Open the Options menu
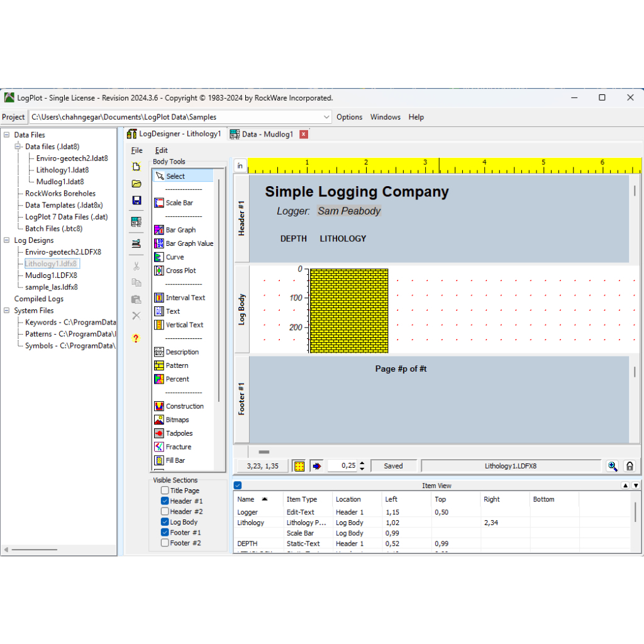Image resolution: width=644 pixels, height=644 pixels. (x=349, y=117)
